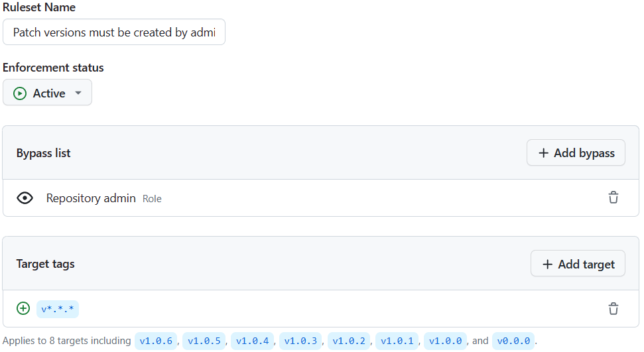Select the v*.*.* pattern tag
The height and width of the screenshot is (352, 644).
click(58, 309)
